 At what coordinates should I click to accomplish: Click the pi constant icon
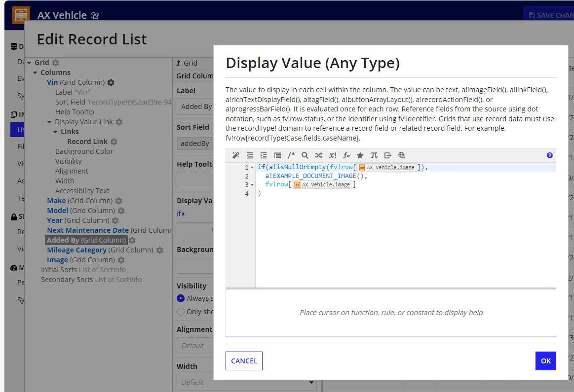click(374, 155)
